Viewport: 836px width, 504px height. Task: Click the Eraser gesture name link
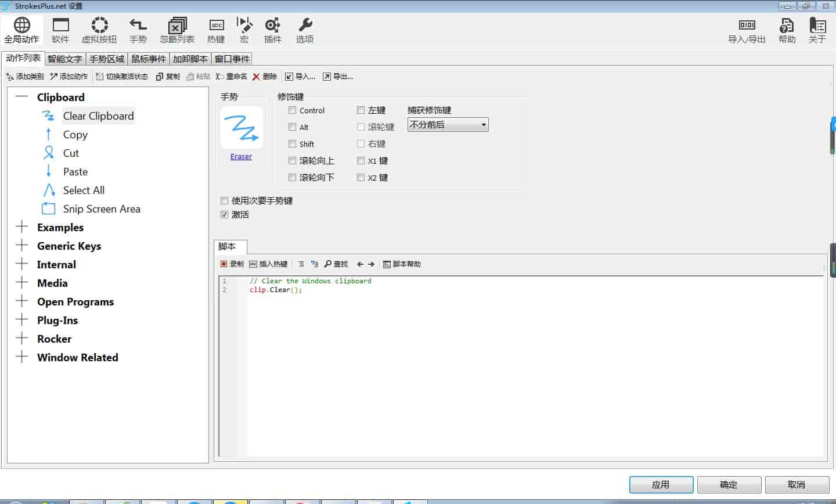241,157
